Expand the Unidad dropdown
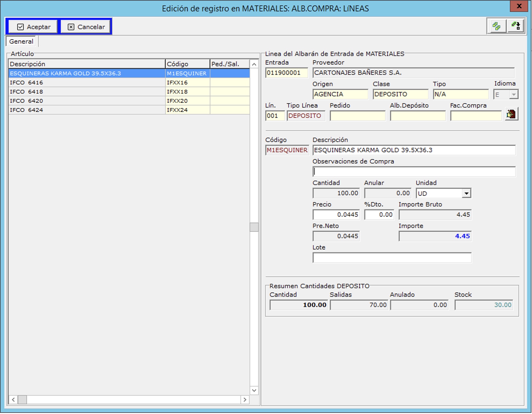Viewport: 532px width, 414px height. (x=466, y=193)
